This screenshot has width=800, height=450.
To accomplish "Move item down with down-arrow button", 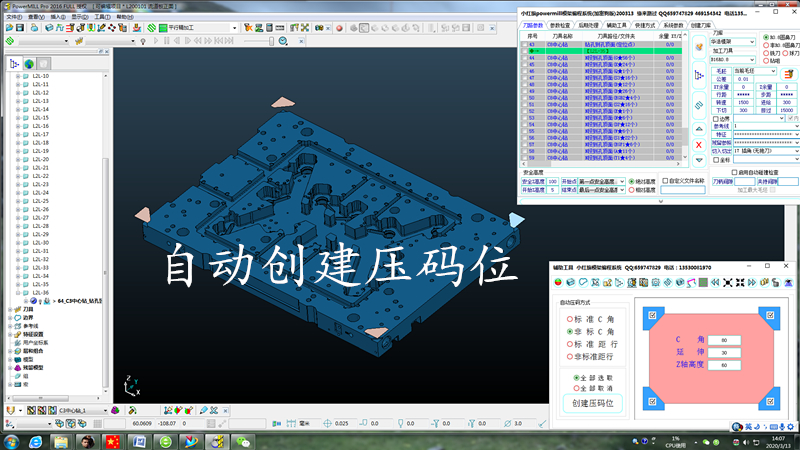I will point(699,161).
